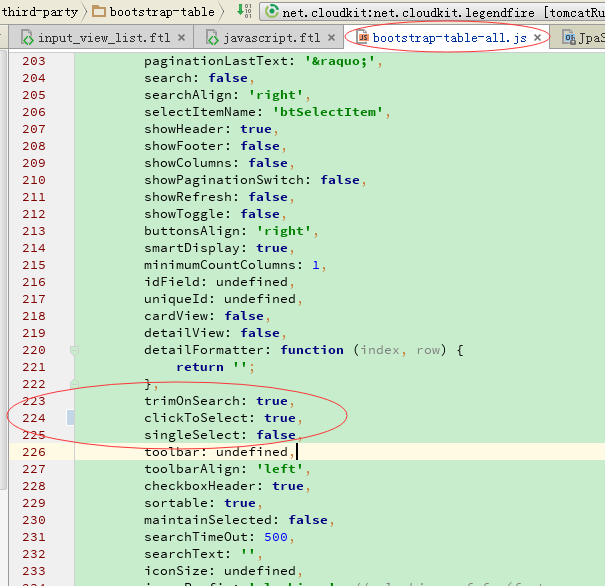Click on 'showFooter' property
Image resolution: width=605 pixels, height=586 pixels.
click(x=184, y=146)
